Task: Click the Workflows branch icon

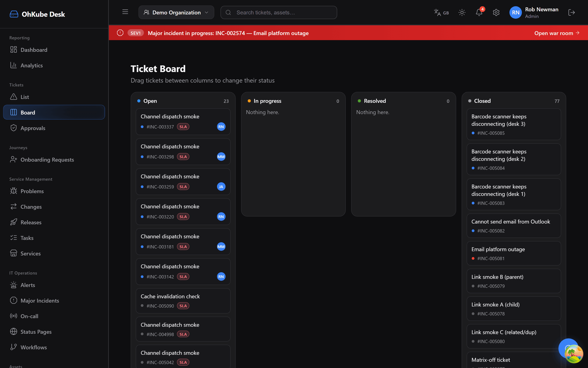Action: 14,347
